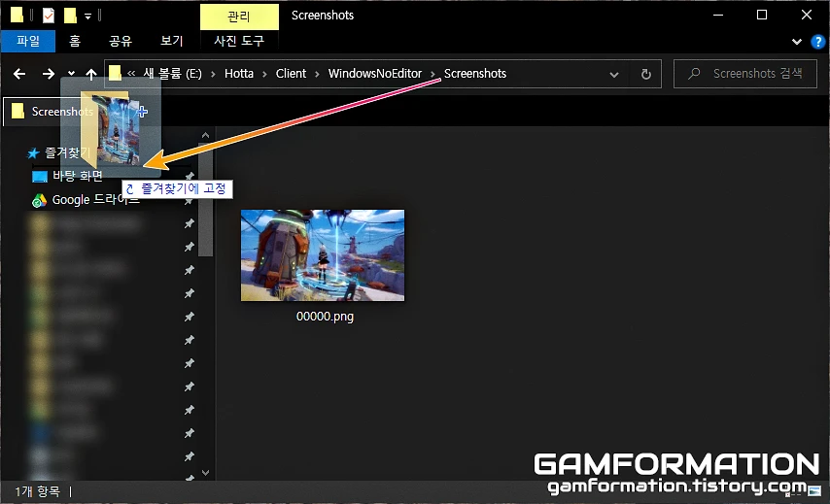Maximize the Screenshots window
The width and height of the screenshot is (830, 504).
pyautogui.click(x=762, y=15)
